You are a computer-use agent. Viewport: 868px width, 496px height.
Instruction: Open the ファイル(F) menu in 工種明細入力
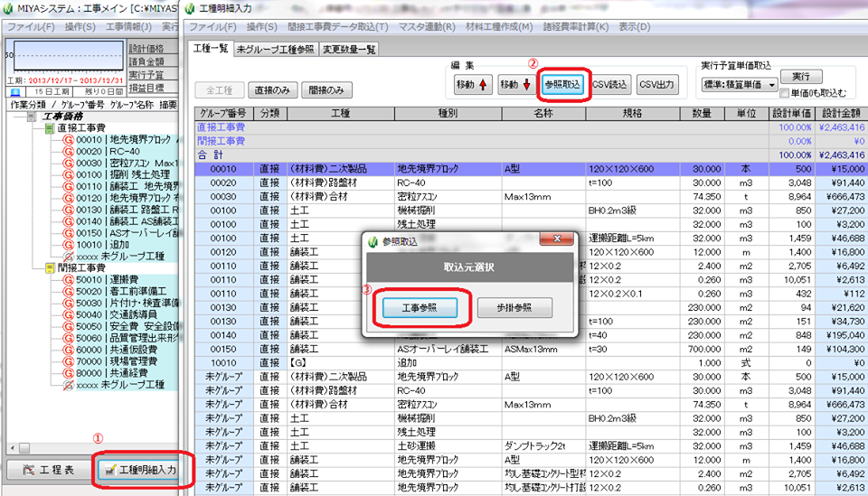point(212,26)
